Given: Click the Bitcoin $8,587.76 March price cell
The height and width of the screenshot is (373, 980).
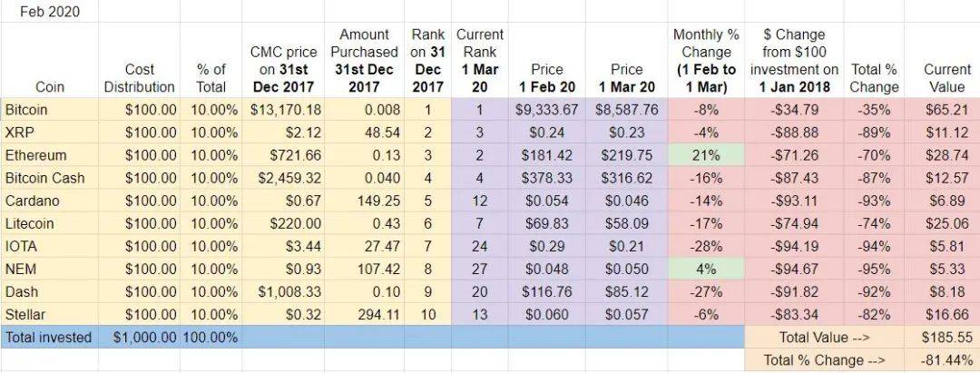Looking at the screenshot, I should coord(624,109).
